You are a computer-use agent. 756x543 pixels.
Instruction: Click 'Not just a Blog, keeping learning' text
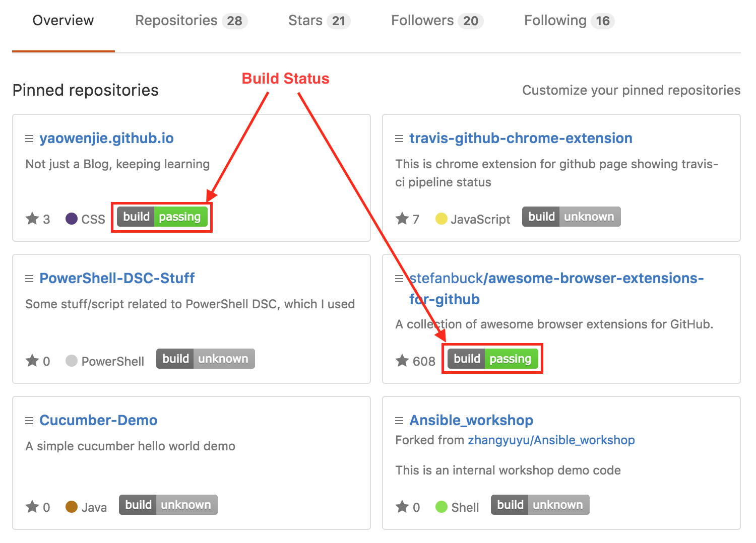pyautogui.click(x=117, y=164)
